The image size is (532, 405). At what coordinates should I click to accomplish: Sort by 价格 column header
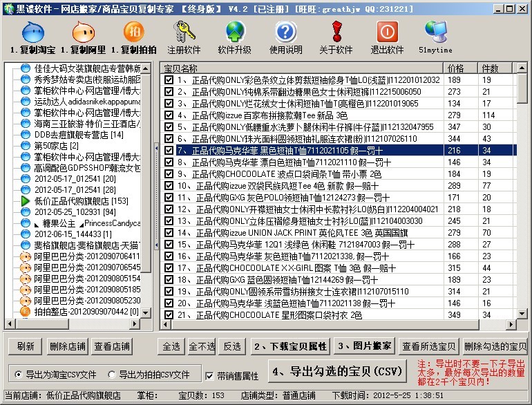tap(460, 68)
